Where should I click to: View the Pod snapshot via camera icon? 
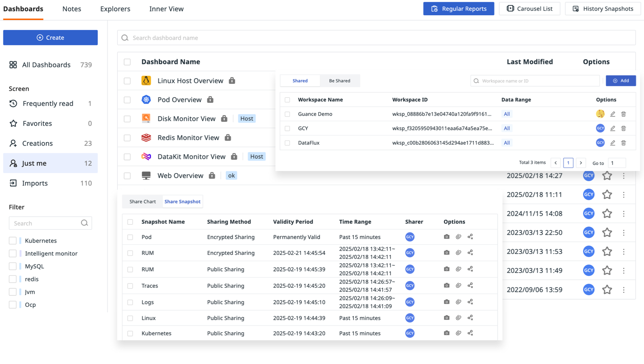point(447,237)
